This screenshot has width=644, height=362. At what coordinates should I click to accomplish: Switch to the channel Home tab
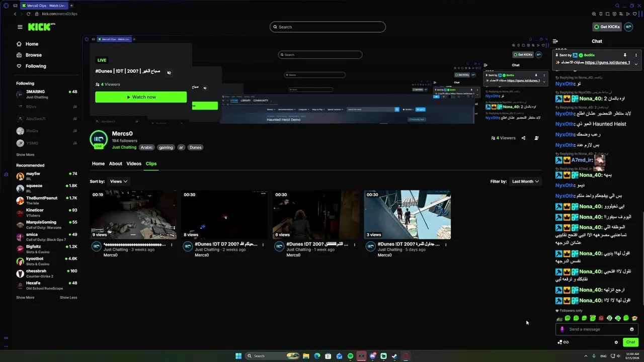point(98,164)
